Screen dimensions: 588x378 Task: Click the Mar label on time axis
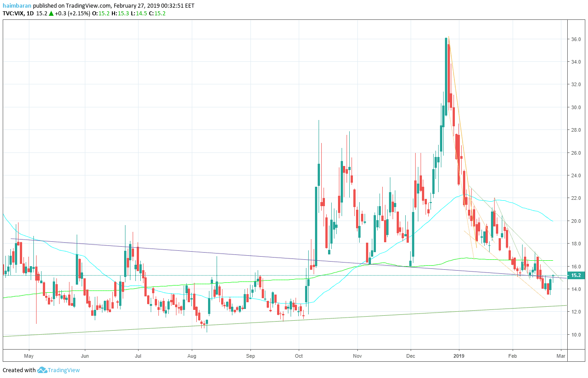(x=561, y=355)
